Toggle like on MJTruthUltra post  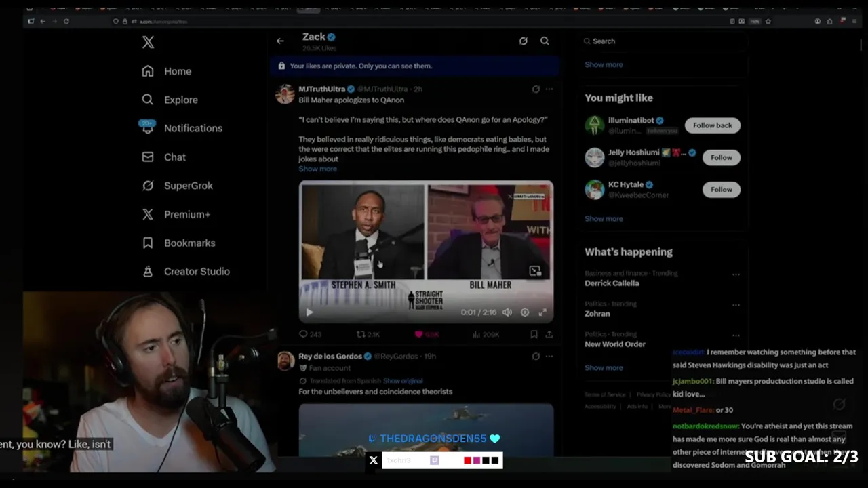(427, 334)
